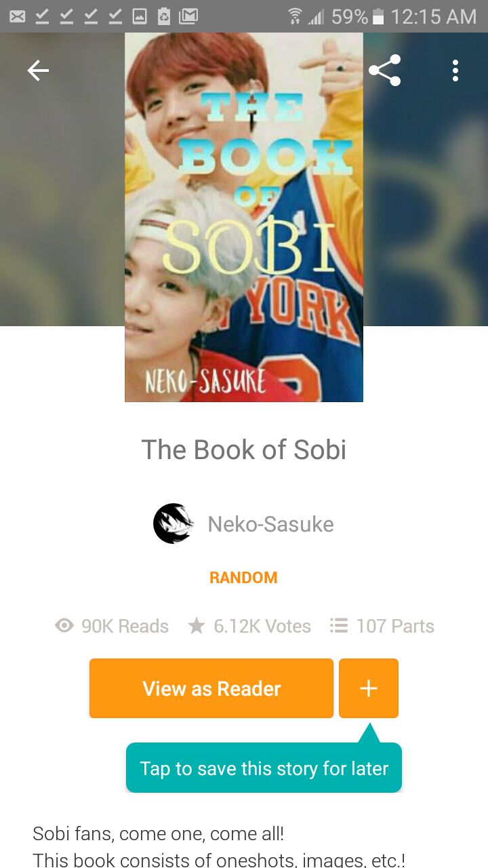Tap the mail notification icon in status bar
This screenshot has height=868, width=488.
pos(18,16)
